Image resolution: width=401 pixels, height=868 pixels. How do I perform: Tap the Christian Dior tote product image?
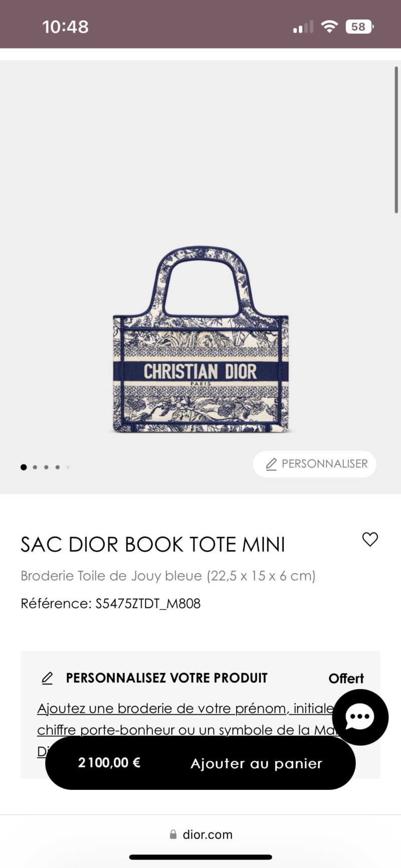pyautogui.click(x=200, y=339)
